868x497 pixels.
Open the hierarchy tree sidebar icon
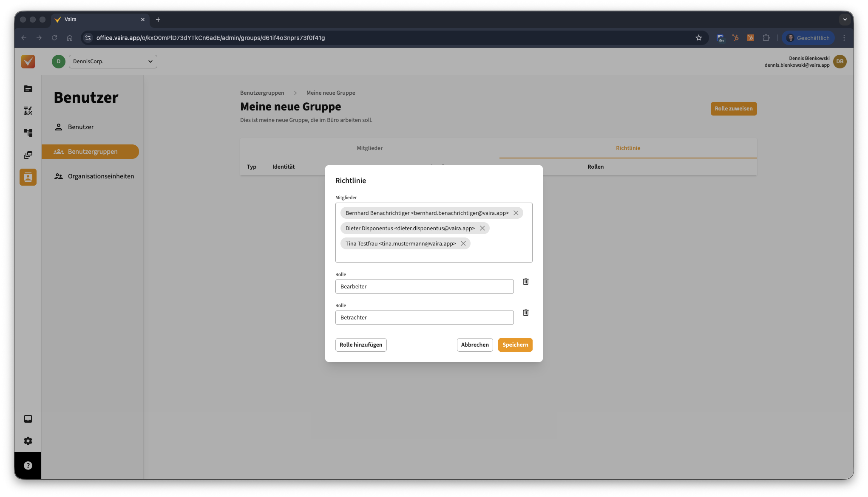[28, 133]
